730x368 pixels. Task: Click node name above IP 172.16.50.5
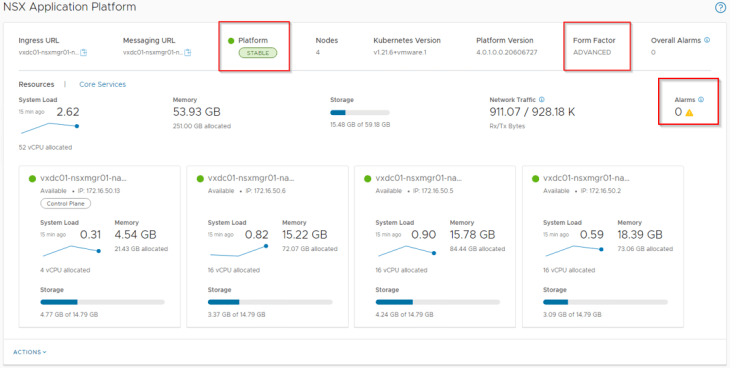tap(419, 178)
